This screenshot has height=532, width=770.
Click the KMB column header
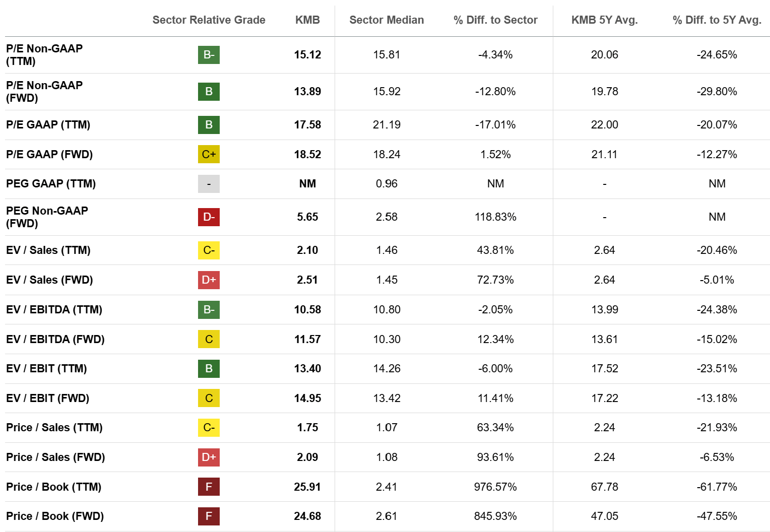307,20
